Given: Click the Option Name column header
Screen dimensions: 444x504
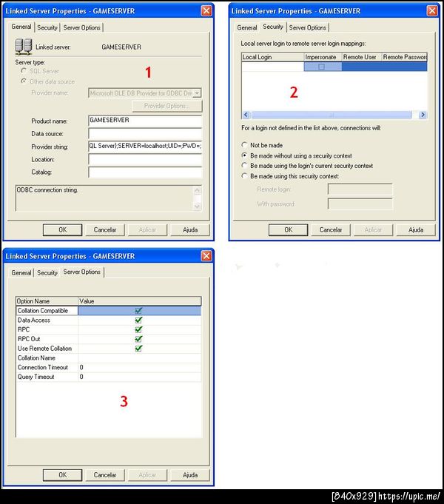Looking at the screenshot, I should pos(47,301).
